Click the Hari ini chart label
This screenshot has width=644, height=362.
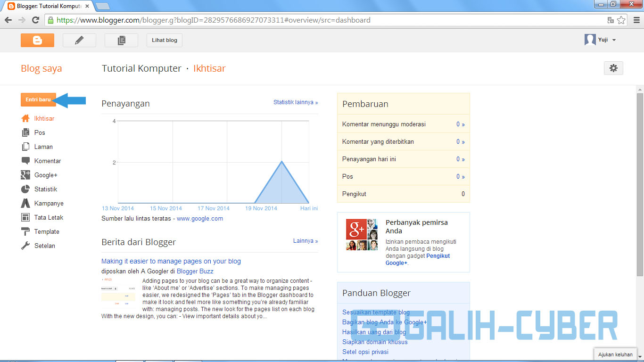(309, 208)
